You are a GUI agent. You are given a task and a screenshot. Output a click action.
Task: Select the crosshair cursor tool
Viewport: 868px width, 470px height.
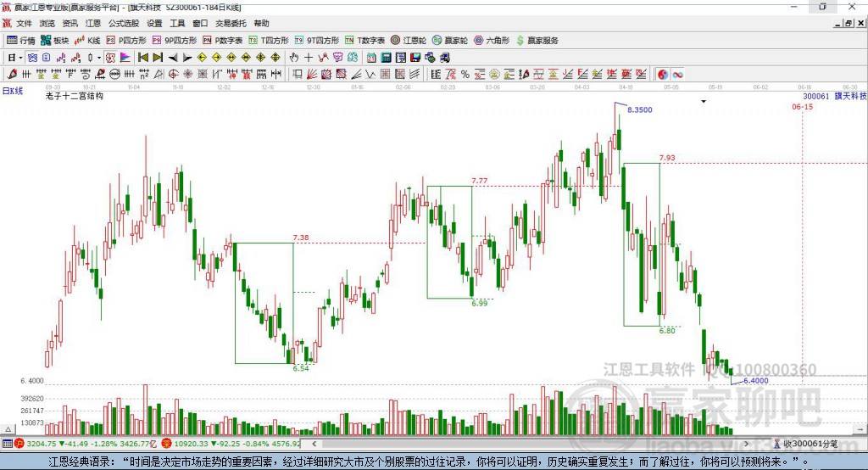[309, 58]
